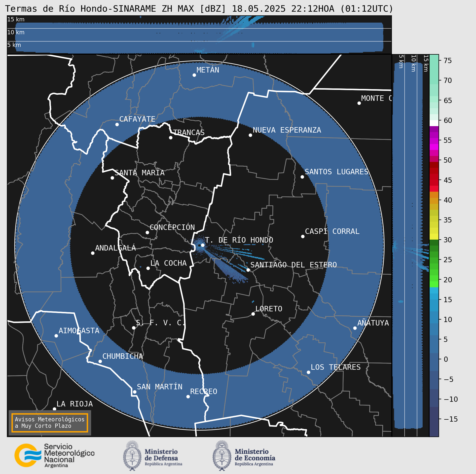Select the AIMOGASTA city marker
476x474 pixels.
pos(56,336)
